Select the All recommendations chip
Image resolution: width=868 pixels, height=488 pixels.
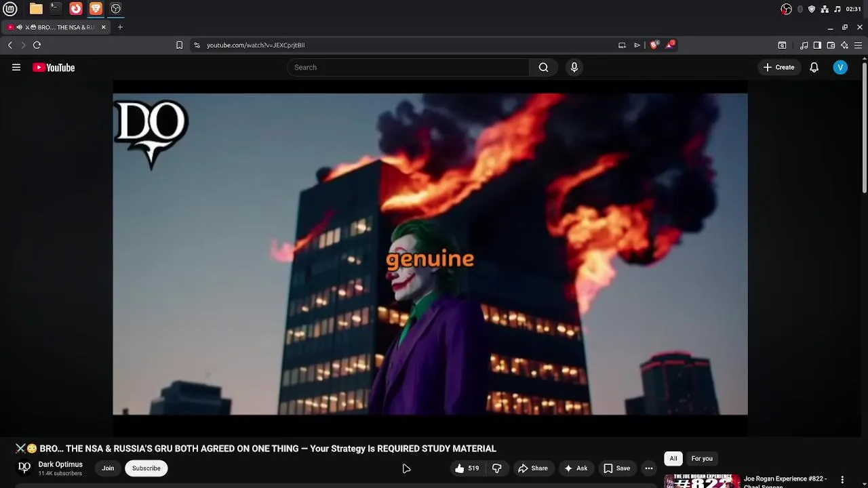click(x=673, y=459)
